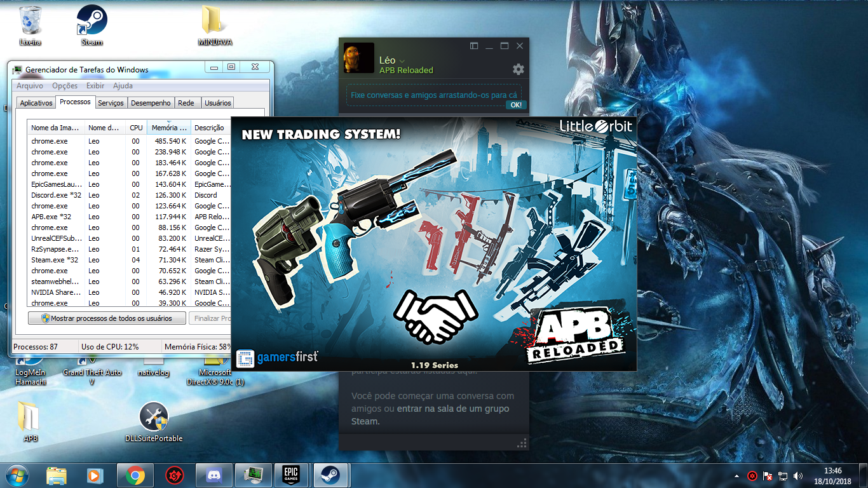Screen dimensions: 868x488
Task: Sort processes by Memória column header
Action: [x=169, y=128]
